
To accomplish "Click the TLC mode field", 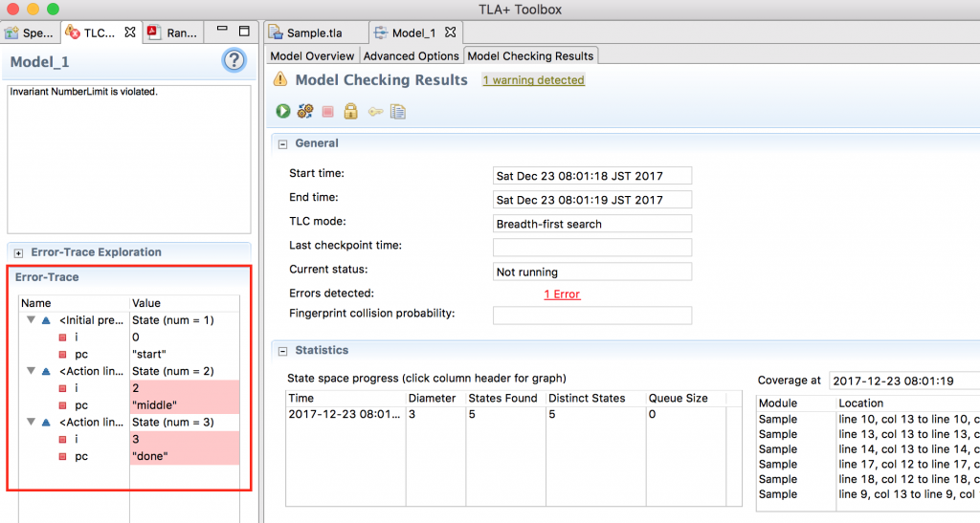I will 591,224.
